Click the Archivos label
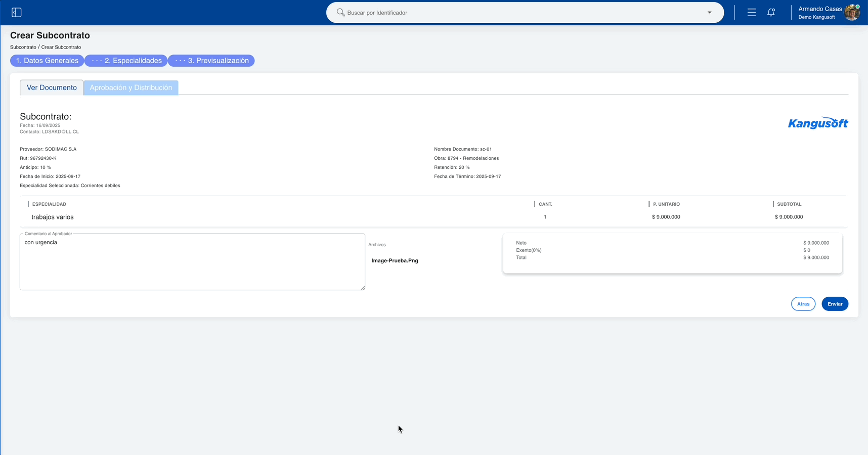This screenshot has height=455, width=868. tap(377, 245)
